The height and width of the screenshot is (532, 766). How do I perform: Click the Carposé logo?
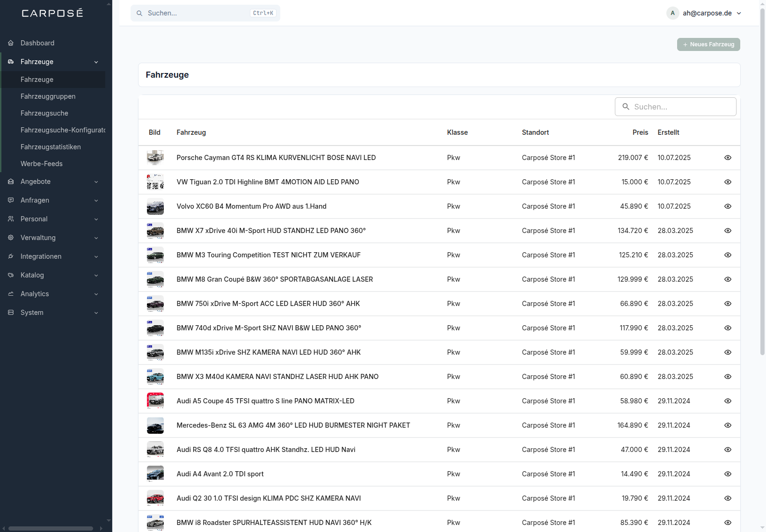52,13
